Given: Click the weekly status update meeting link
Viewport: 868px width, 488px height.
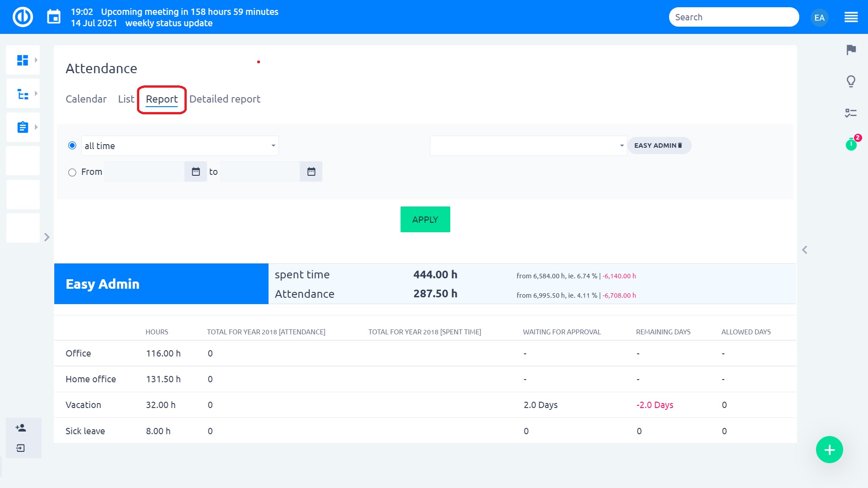Looking at the screenshot, I should coord(169,23).
